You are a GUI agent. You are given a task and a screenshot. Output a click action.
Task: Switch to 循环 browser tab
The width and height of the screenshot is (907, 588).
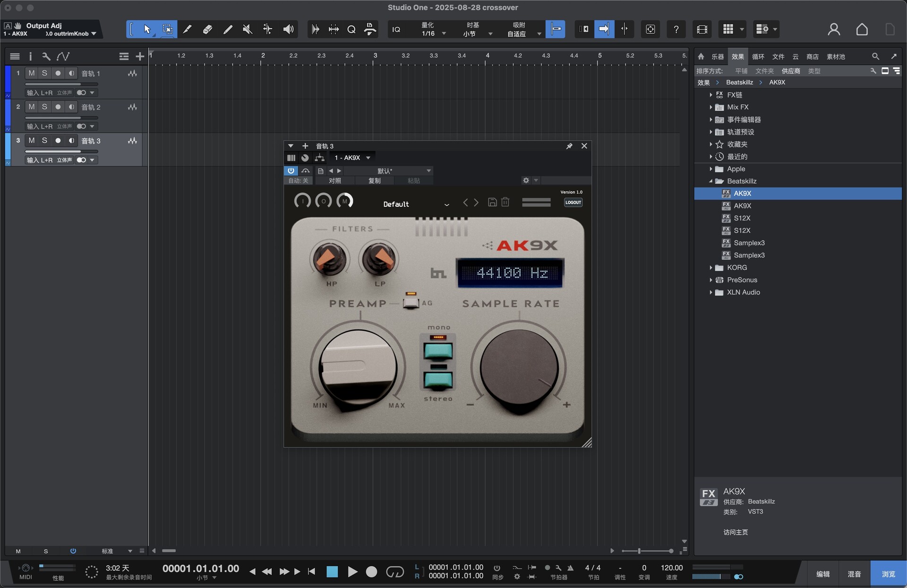(758, 57)
